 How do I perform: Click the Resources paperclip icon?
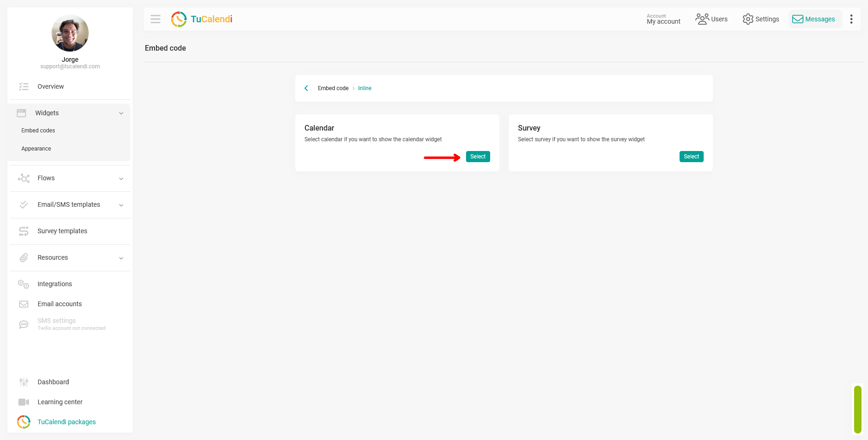click(x=24, y=257)
